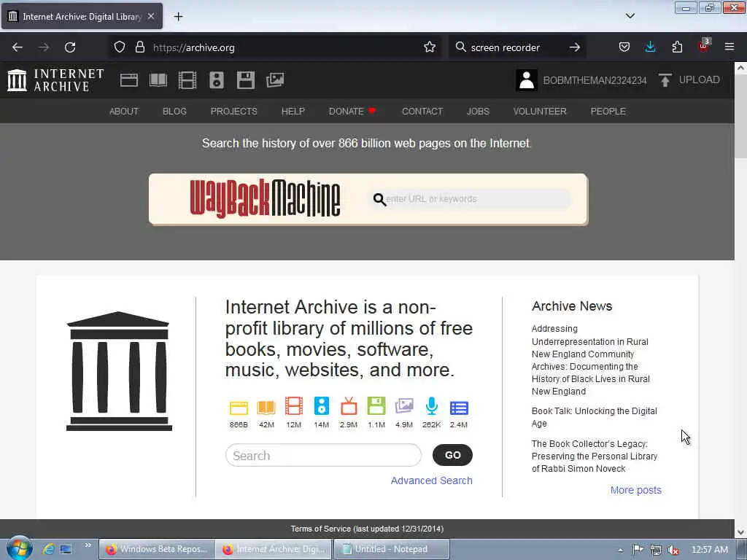Open the DONATE menu item

pos(352,112)
